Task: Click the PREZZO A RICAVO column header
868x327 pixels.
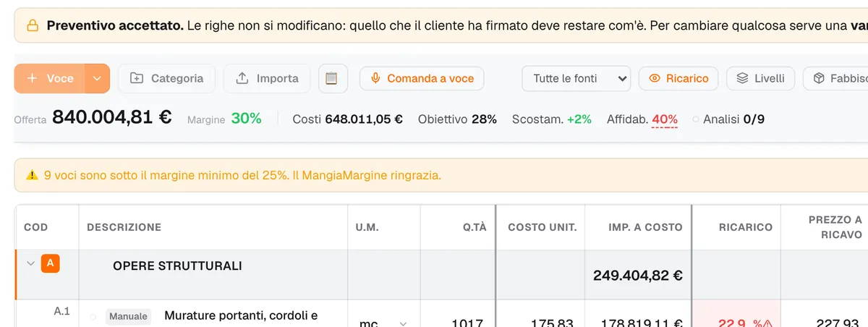Action: [835, 227]
